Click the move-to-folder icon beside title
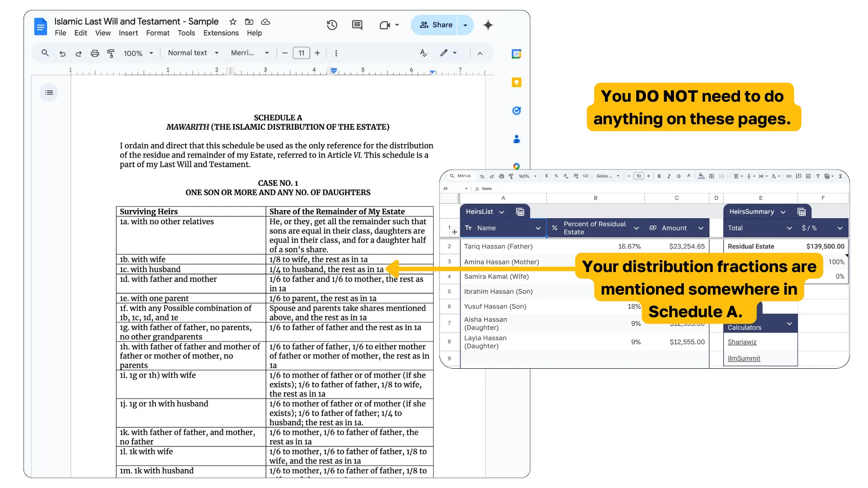Image resolution: width=868 pixels, height=488 pixels. tap(249, 21)
